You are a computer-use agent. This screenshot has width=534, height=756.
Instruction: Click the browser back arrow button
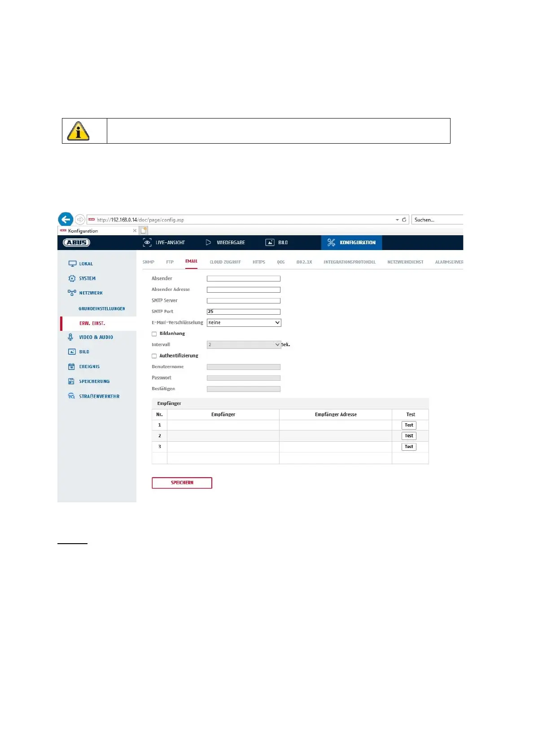pyautogui.click(x=66, y=219)
